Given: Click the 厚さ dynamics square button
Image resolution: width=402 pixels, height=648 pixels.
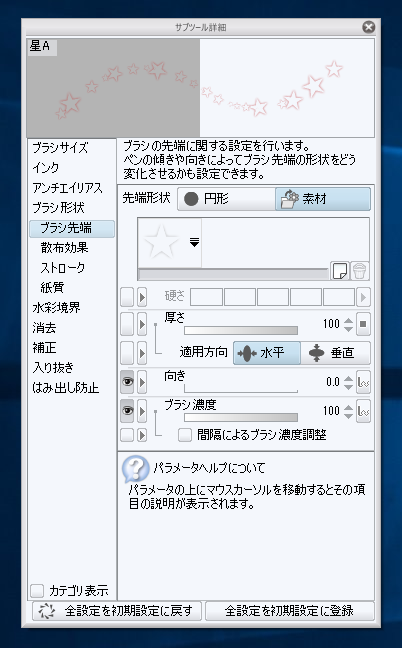Looking at the screenshot, I should [364, 324].
